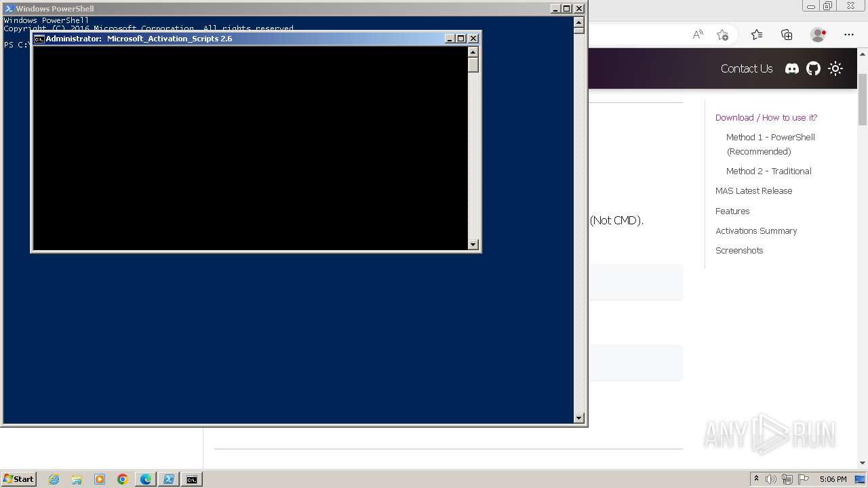
Task: Switch to PowerShell taskbar button
Action: (169, 479)
